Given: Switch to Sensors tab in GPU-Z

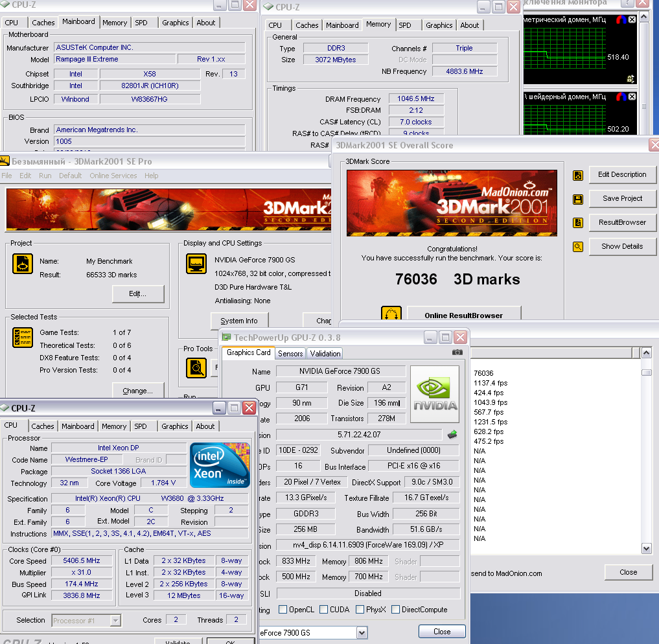Looking at the screenshot, I should click(x=290, y=353).
